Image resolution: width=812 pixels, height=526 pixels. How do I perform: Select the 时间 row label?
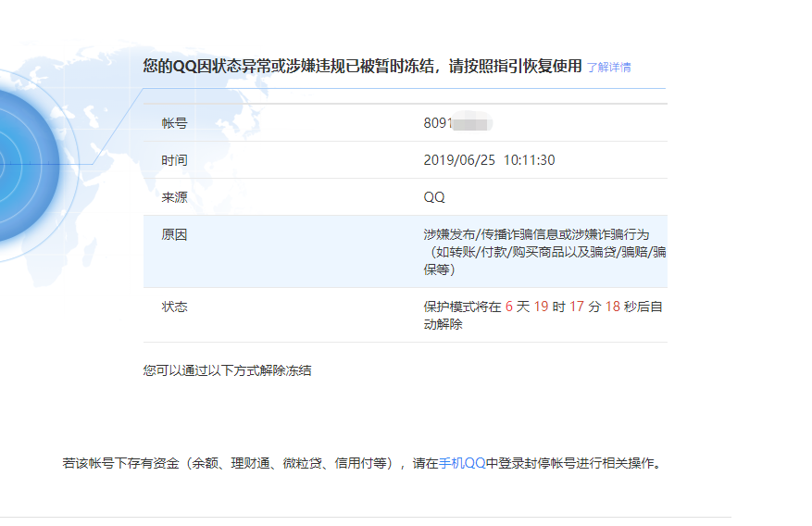pos(174,160)
